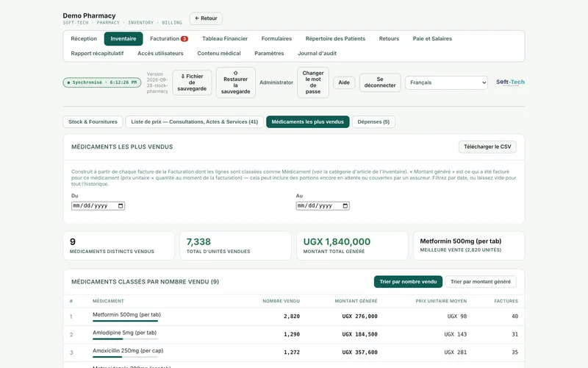Viewport: 588px width, 368px height.
Task: Click the Administrator user label
Action: coord(276,82)
